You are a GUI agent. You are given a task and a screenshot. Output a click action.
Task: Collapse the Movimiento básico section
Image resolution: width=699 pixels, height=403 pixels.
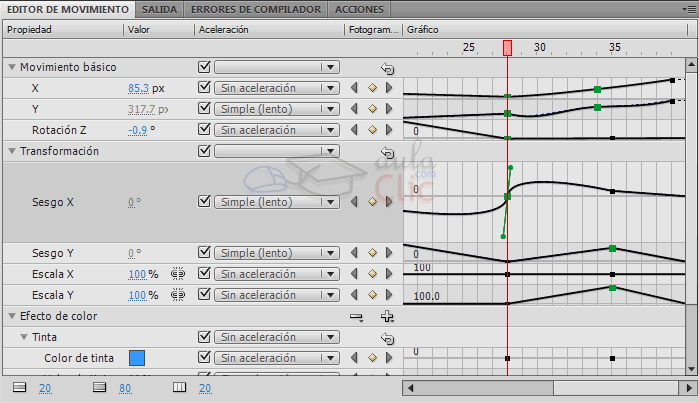pyautogui.click(x=12, y=67)
